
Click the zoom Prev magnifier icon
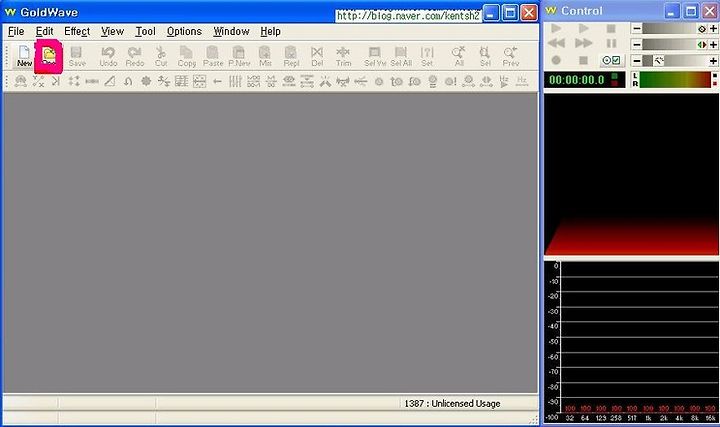511,56
